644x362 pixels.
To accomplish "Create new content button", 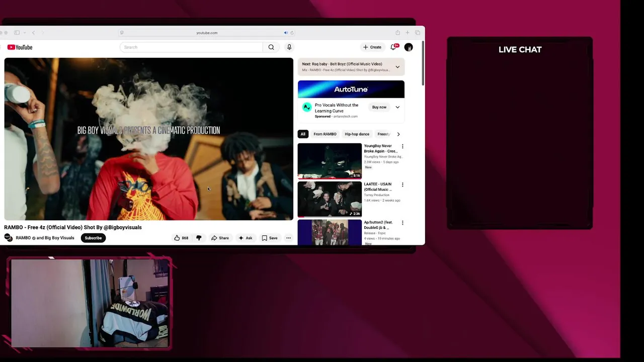I will coord(372,47).
